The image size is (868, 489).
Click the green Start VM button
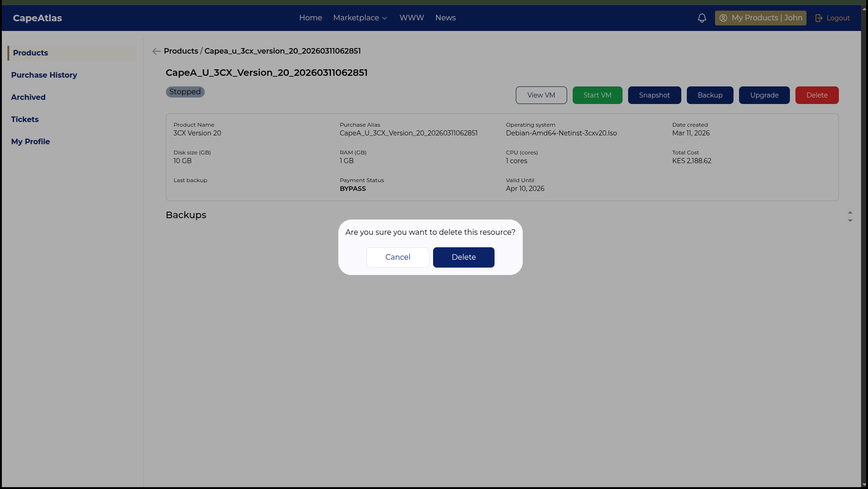click(597, 95)
